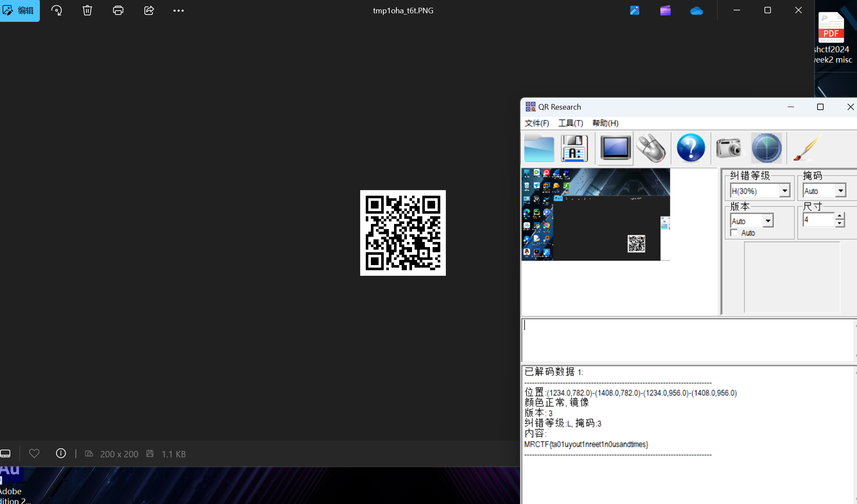Check the Auto checkbox under version
This screenshot has height=504, width=857.
(735, 233)
